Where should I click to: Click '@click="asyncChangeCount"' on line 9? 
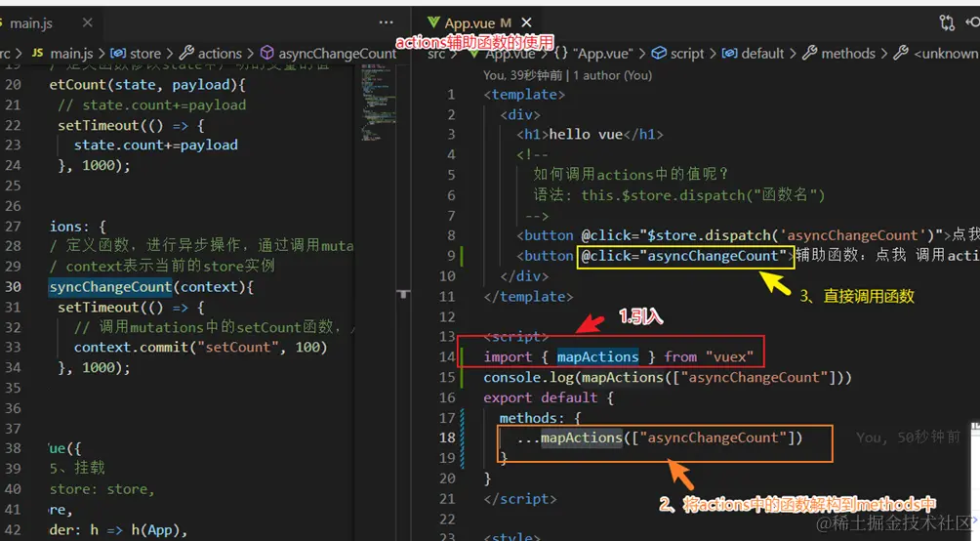click(x=683, y=256)
